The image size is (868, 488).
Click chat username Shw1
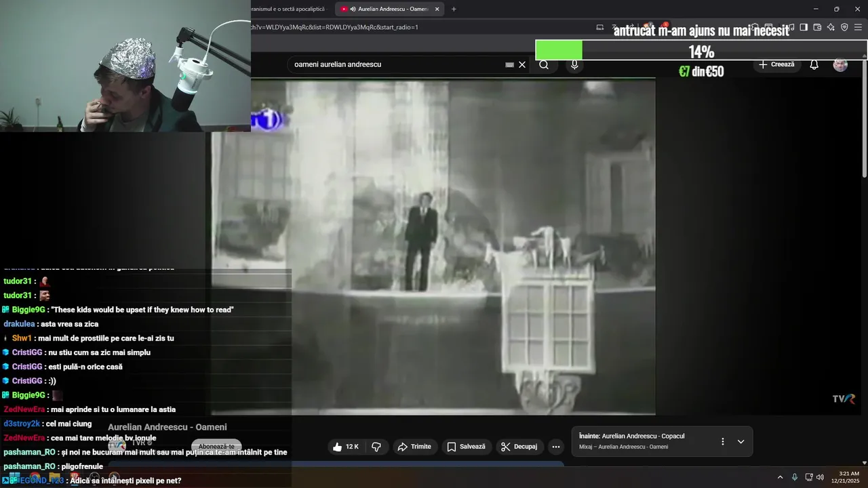coord(22,338)
